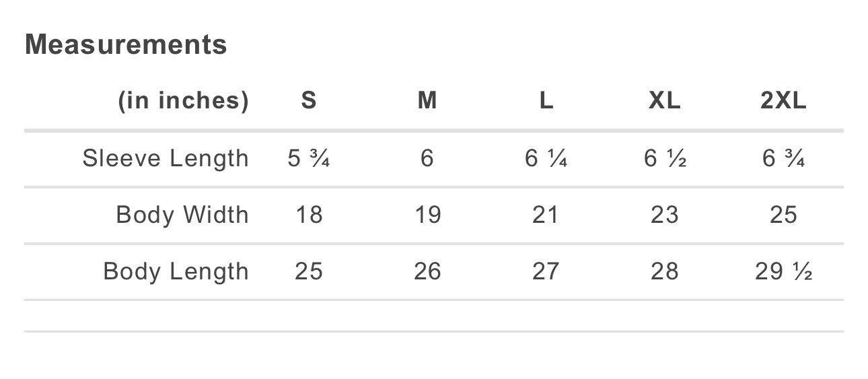The image size is (868, 379).
Task: Select the XL size column header
Action: click(x=664, y=101)
